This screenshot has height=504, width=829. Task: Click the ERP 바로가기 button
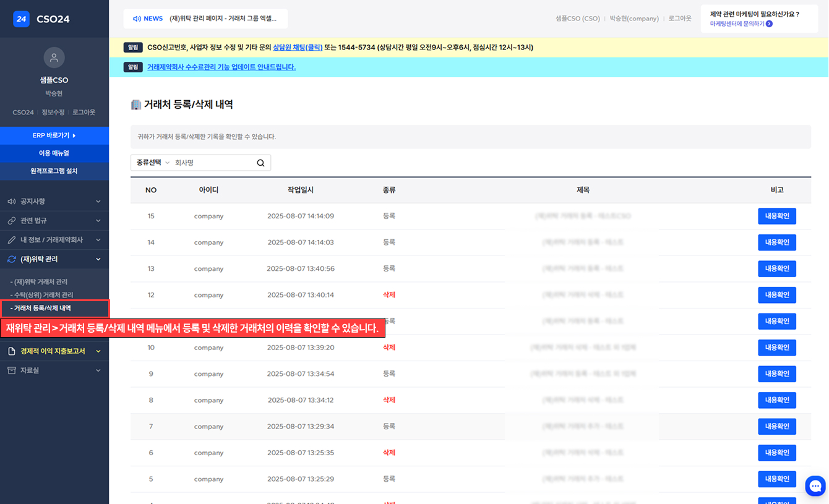54,135
